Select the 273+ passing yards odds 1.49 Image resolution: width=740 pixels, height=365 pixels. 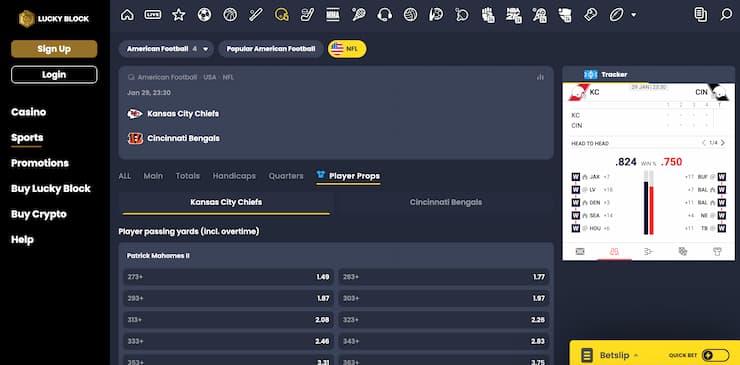228,277
